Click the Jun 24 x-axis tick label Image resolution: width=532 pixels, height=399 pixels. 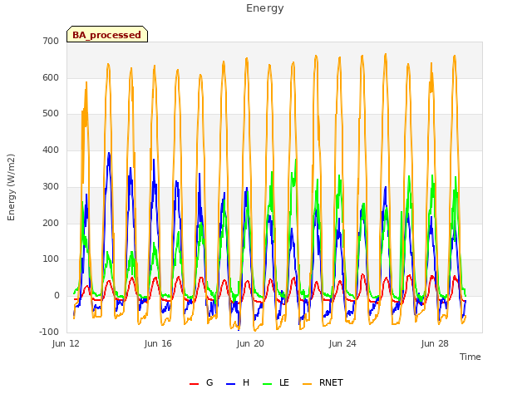342,343
